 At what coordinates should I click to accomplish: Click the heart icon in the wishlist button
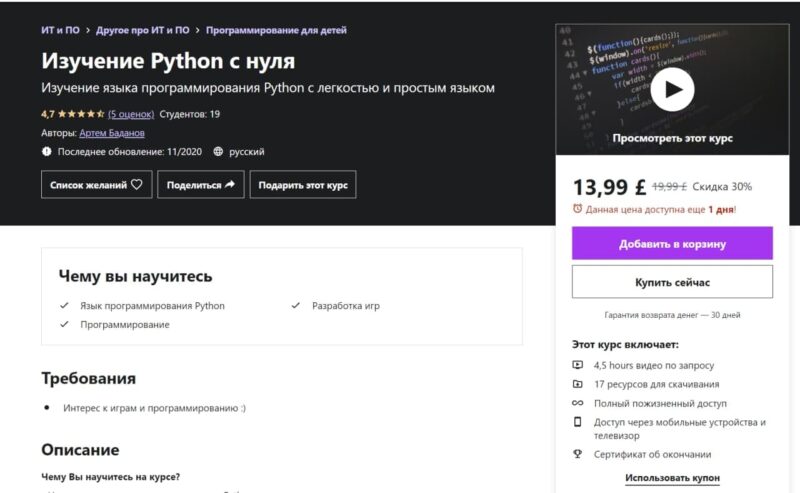[x=137, y=185]
